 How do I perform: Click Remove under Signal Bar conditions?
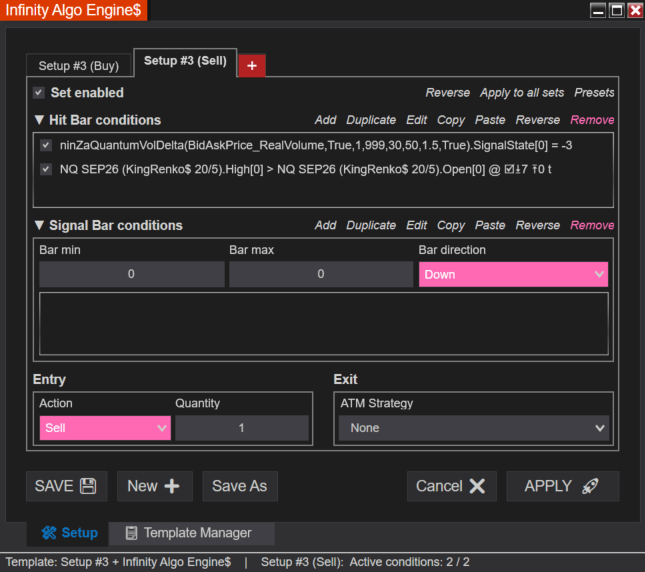point(592,225)
